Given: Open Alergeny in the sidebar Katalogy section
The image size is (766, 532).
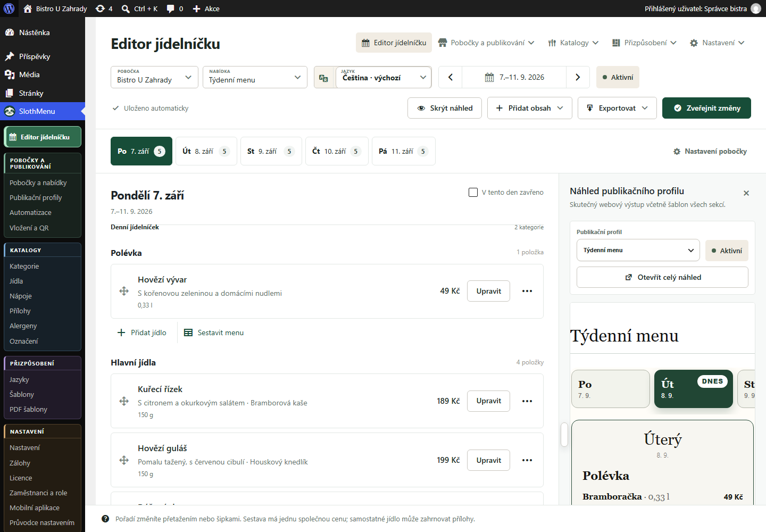Looking at the screenshot, I should point(23,326).
